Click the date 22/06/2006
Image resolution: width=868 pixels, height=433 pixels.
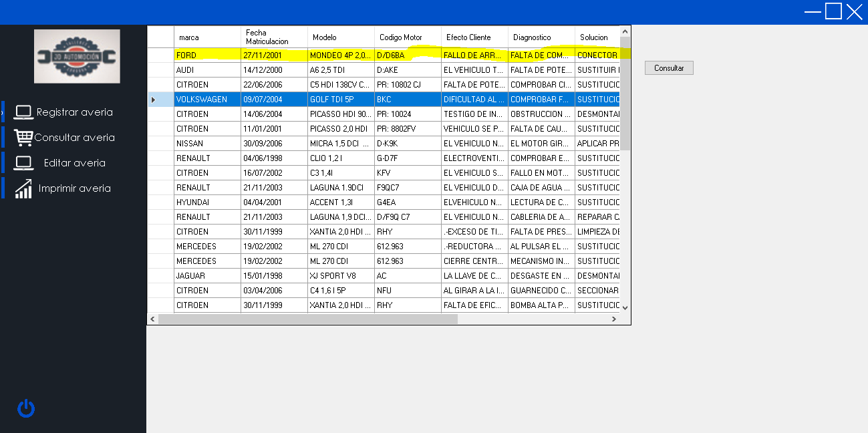(x=274, y=85)
